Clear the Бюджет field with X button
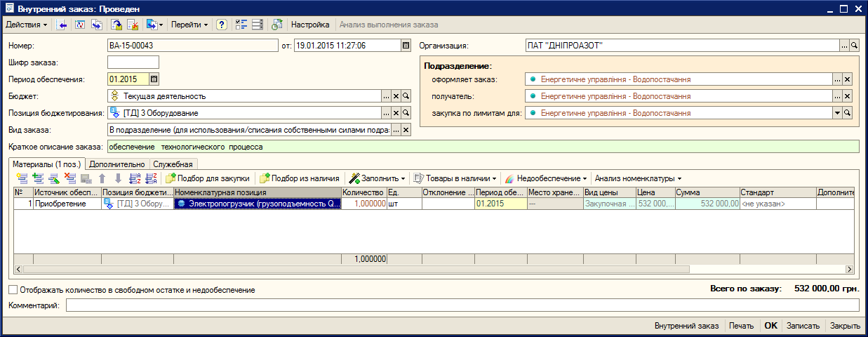The image size is (868, 337). tap(395, 96)
